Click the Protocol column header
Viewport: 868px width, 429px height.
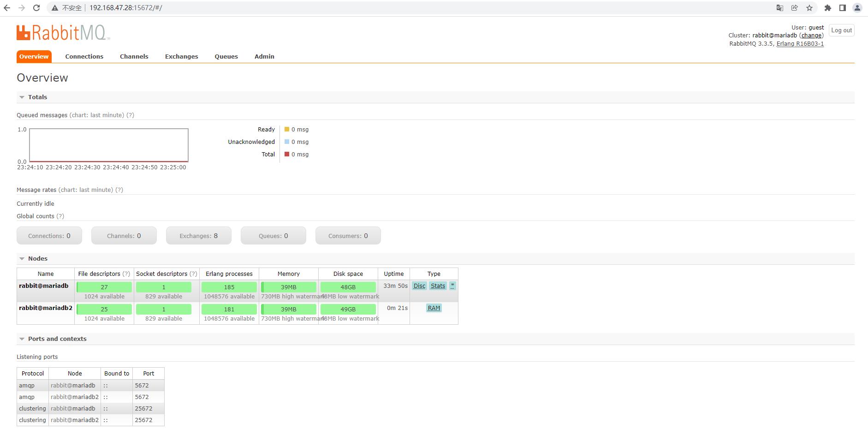tap(33, 374)
